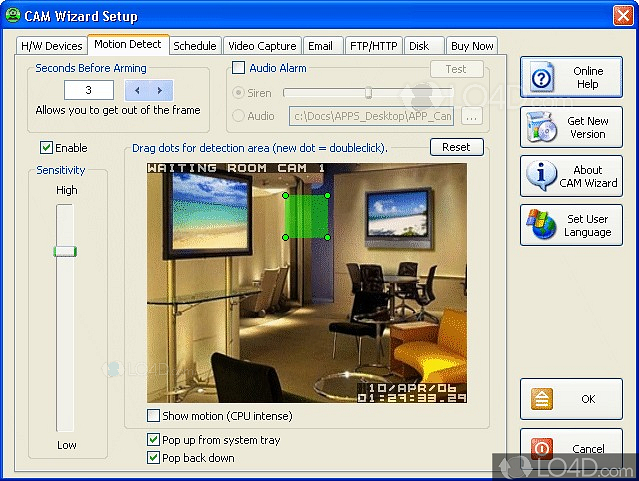Select the top-left green detection dot
639x481 pixels.
click(x=286, y=196)
